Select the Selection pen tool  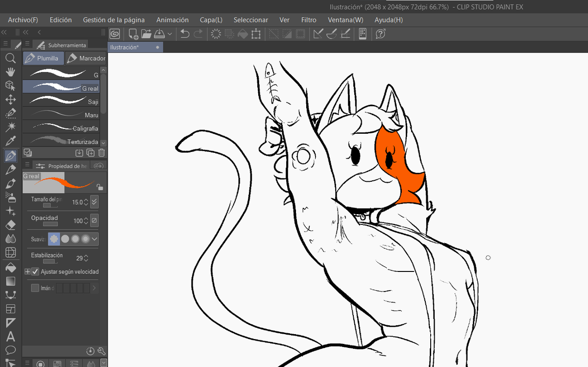tap(10, 114)
